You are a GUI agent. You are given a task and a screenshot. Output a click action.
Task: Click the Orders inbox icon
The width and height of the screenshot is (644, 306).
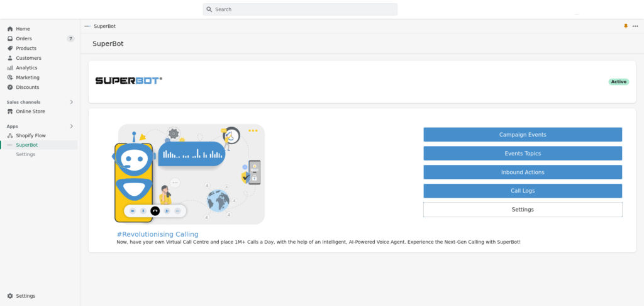(x=10, y=38)
